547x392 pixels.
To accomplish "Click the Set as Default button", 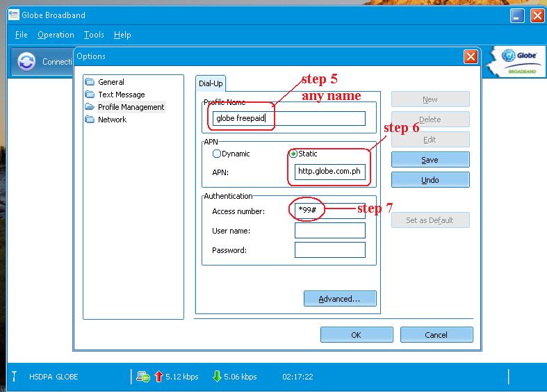I will pyautogui.click(x=430, y=220).
